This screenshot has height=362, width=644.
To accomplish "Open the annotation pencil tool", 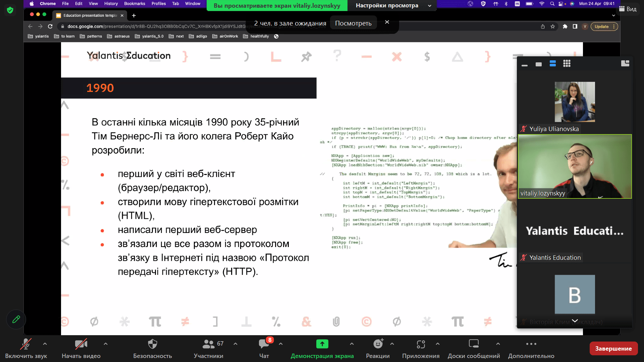I will 16,319.
